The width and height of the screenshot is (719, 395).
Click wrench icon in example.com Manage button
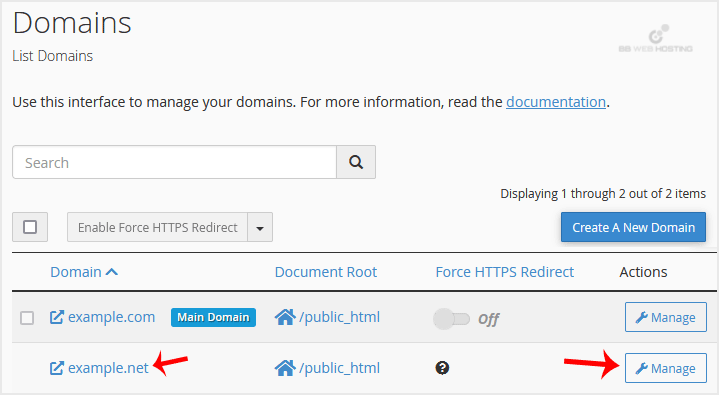click(x=641, y=317)
